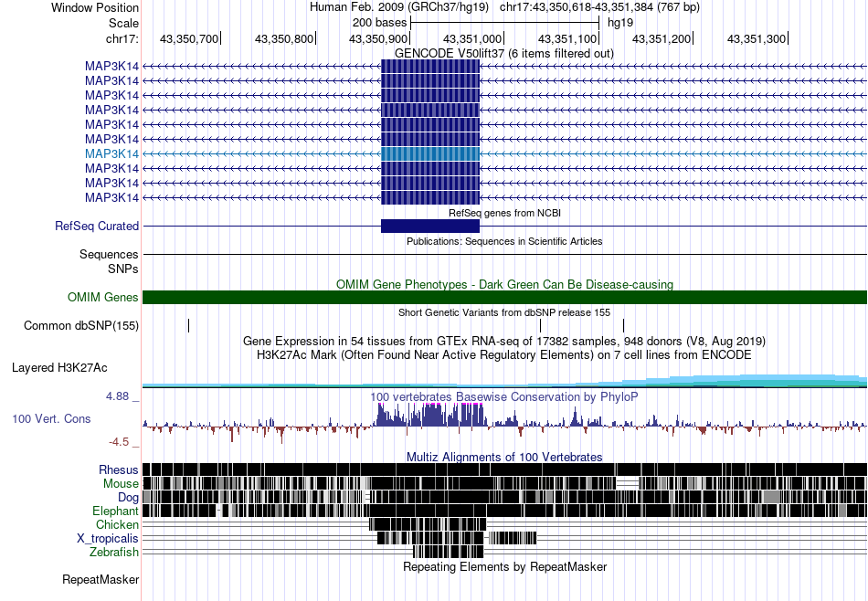Image resolution: width=868 pixels, height=601 pixels.
Task: Click the light-blue highlighted MAP3K14 transcript label
Action: (111, 153)
